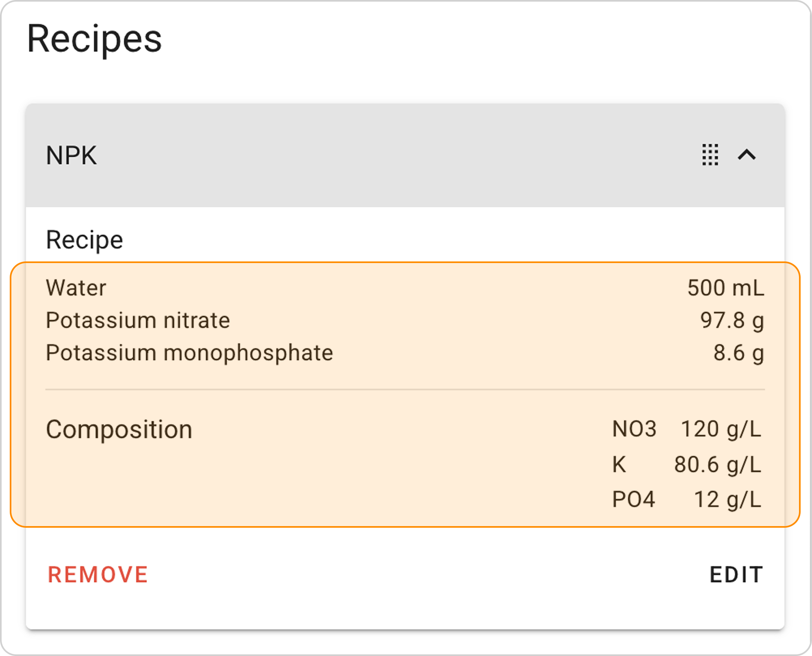Screen dimensions: 812x656
Task: Select the Potassium nitrate row
Action: pyautogui.click(x=405, y=320)
